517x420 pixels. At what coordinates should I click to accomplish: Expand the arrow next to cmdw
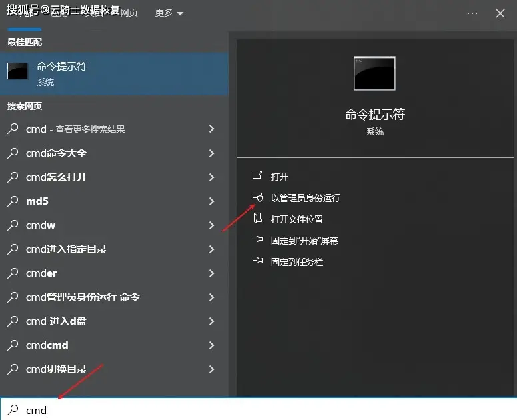pos(212,225)
